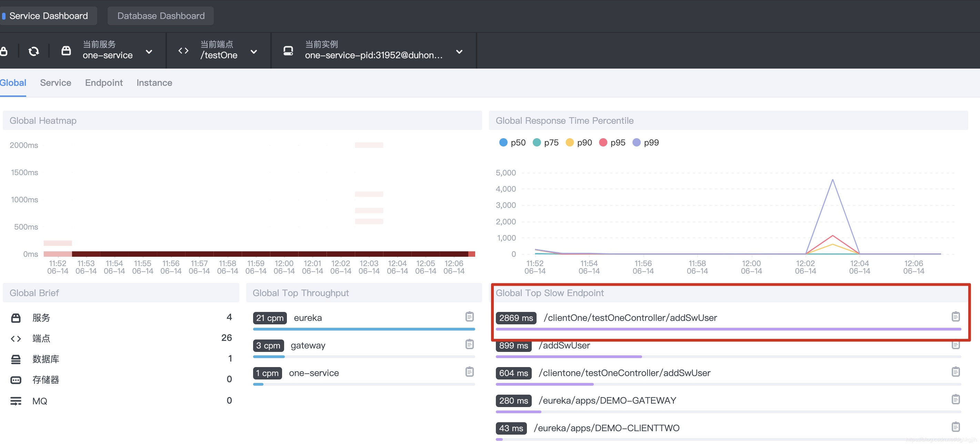The image size is (980, 446).
Task: Open the current endpoint /testOne dropdown
Action: pyautogui.click(x=254, y=51)
